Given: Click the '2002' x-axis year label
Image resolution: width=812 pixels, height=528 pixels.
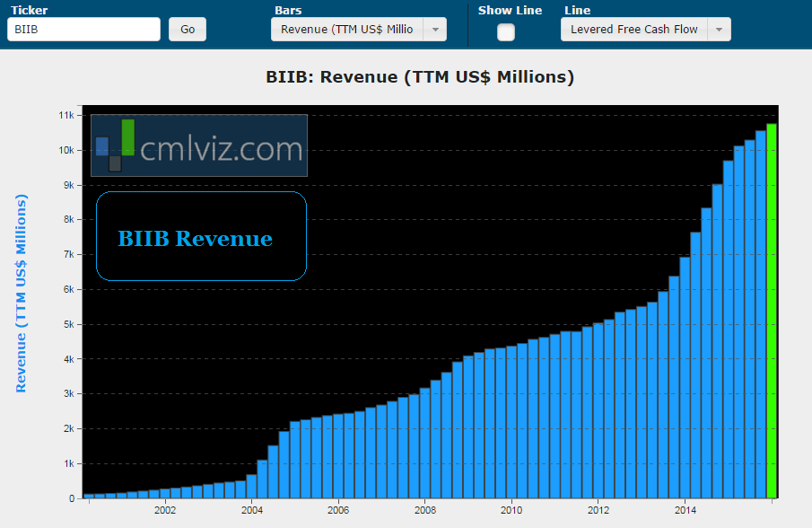Looking at the screenshot, I should pos(165,510).
